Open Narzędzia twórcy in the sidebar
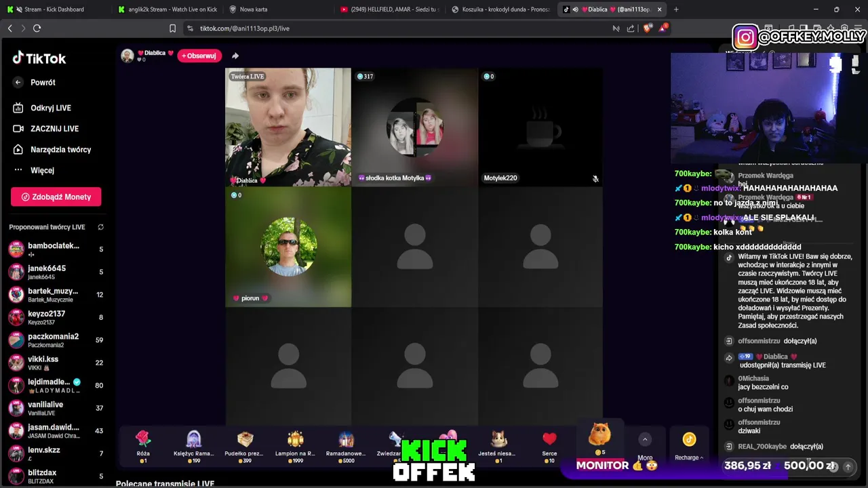This screenshot has width=868, height=488. [60, 150]
